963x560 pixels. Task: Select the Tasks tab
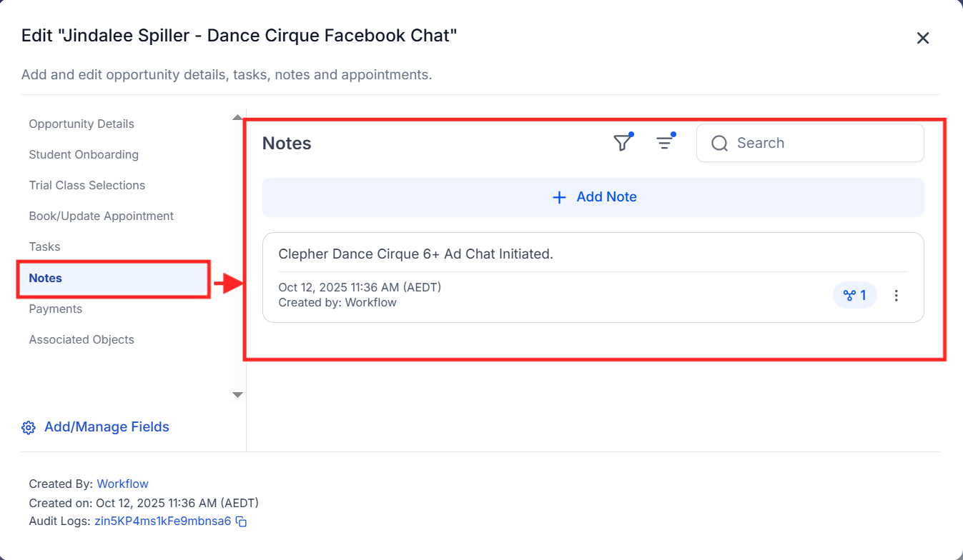point(44,246)
